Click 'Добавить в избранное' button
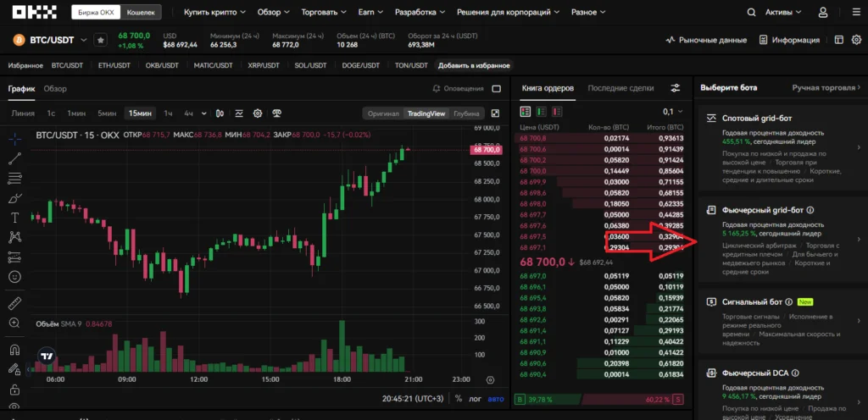868x420 pixels. 474,65
